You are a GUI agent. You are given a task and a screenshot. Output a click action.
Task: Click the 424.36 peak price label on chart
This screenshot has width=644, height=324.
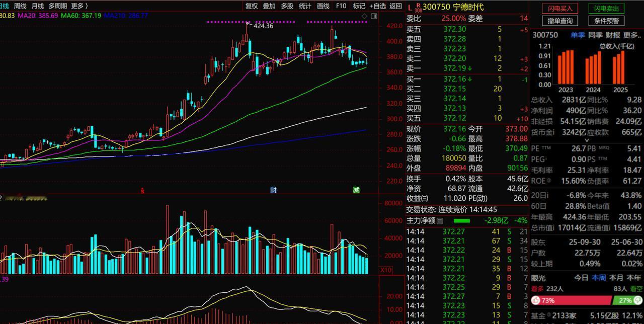(x=263, y=26)
